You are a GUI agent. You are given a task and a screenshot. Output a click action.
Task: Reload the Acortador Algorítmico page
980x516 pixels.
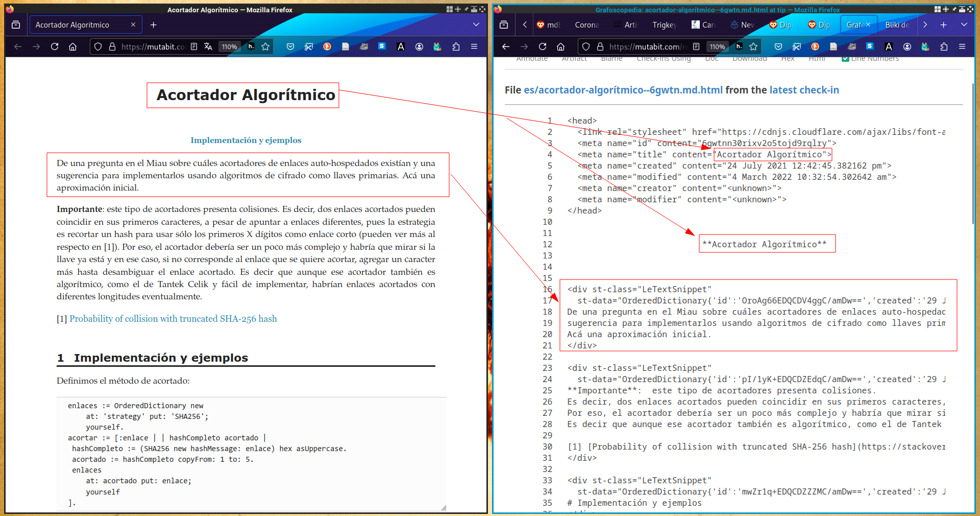[x=55, y=46]
